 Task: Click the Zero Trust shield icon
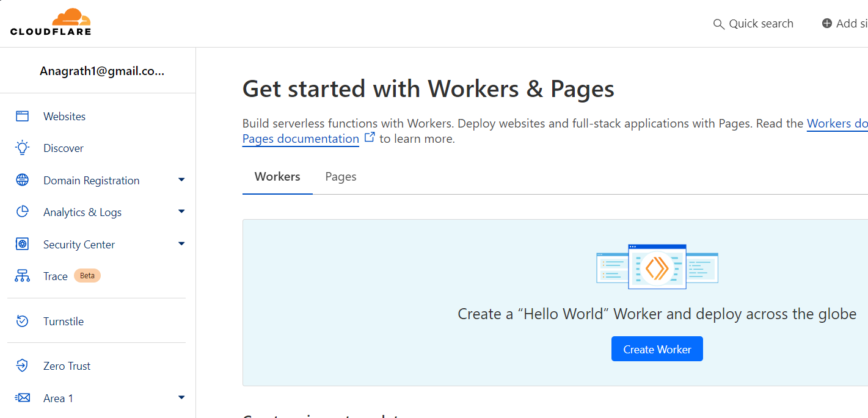[23, 366]
